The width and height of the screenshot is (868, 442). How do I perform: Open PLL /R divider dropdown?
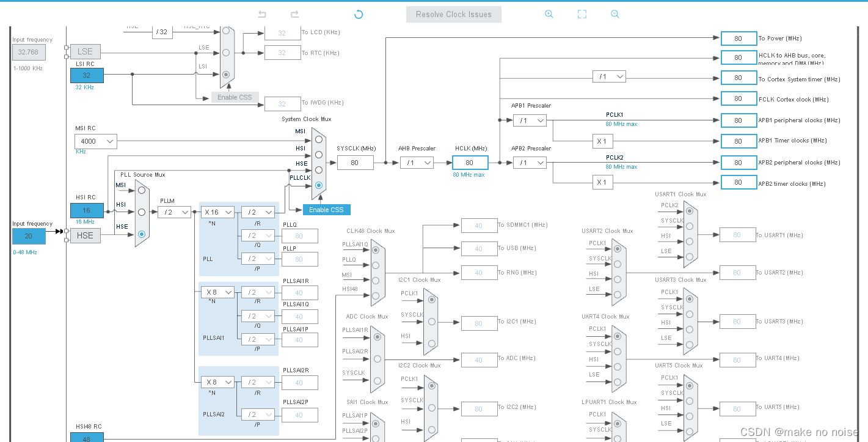(258, 212)
